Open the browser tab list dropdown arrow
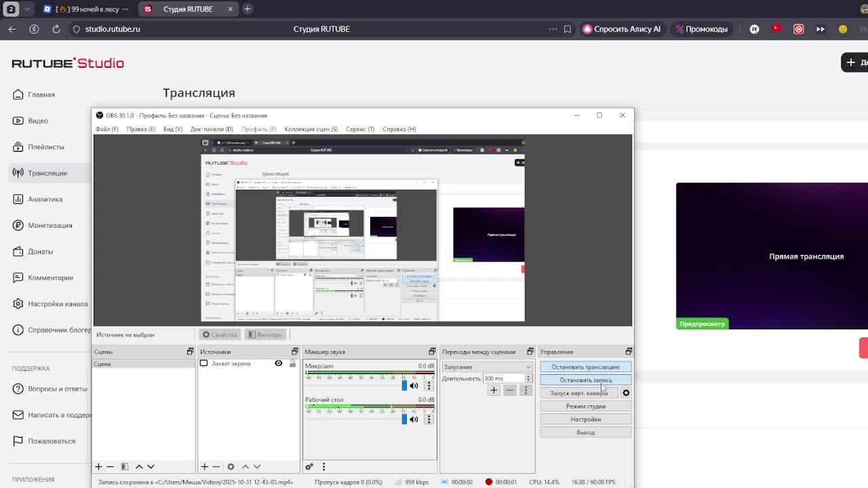Viewport: 868px width, 488px height. [27, 9]
